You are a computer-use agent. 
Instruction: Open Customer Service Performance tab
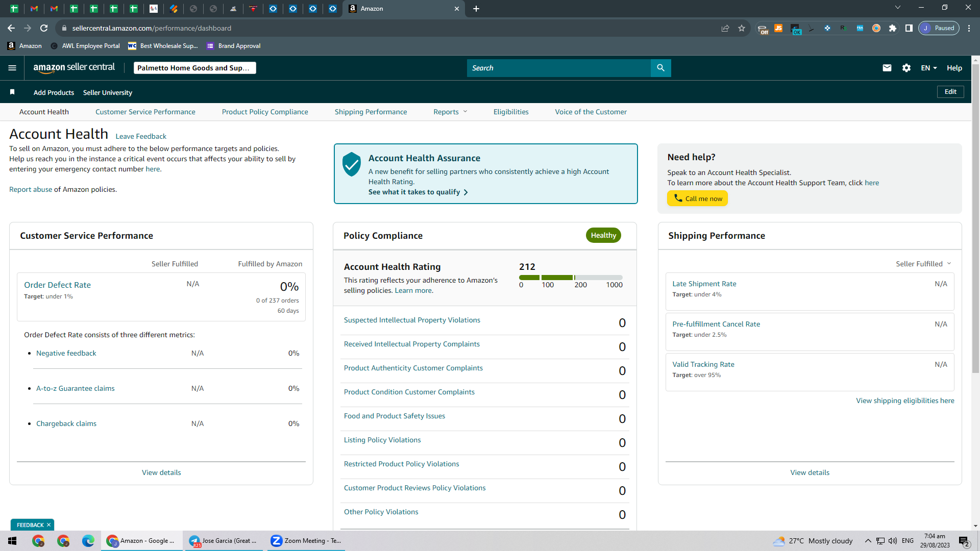145,112
